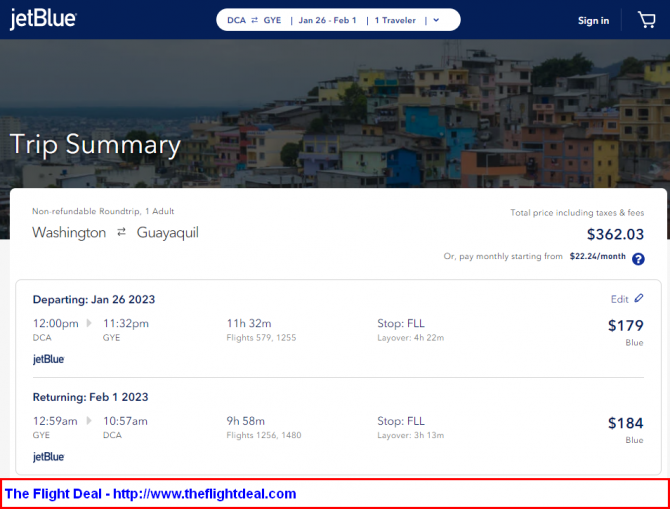Click the 11h 32m duration text
Image resolution: width=670 pixels, height=509 pixels.
click(x=249, y=324)
